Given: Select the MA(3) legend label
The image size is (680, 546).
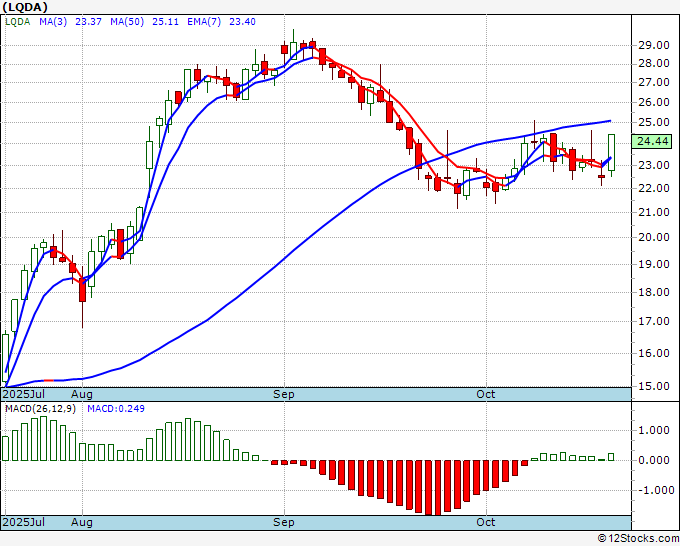Looking at the screenshot, I should coord(53,22).
